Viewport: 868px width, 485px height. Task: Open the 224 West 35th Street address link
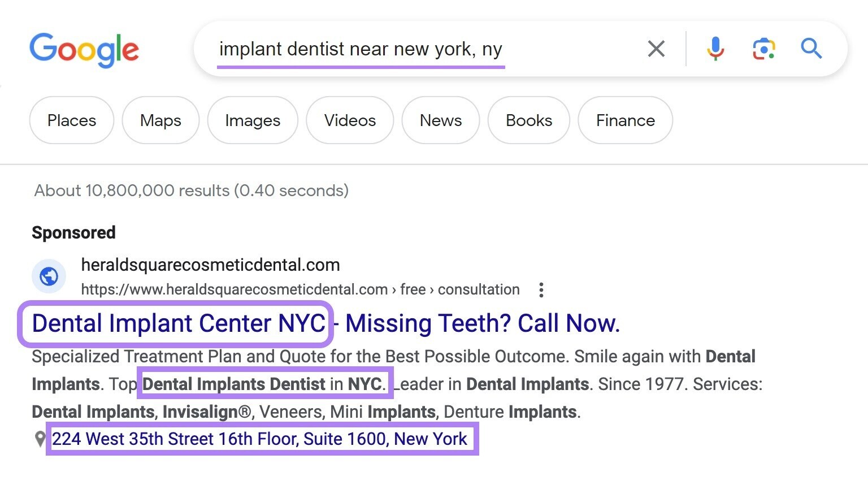[x=260, y=439]
